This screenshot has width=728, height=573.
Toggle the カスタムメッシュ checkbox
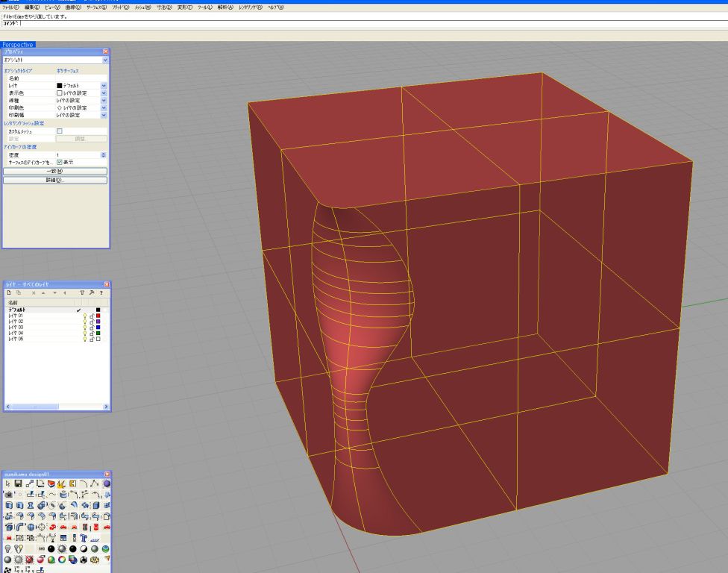pyautogui.click(x=60, y=131)
